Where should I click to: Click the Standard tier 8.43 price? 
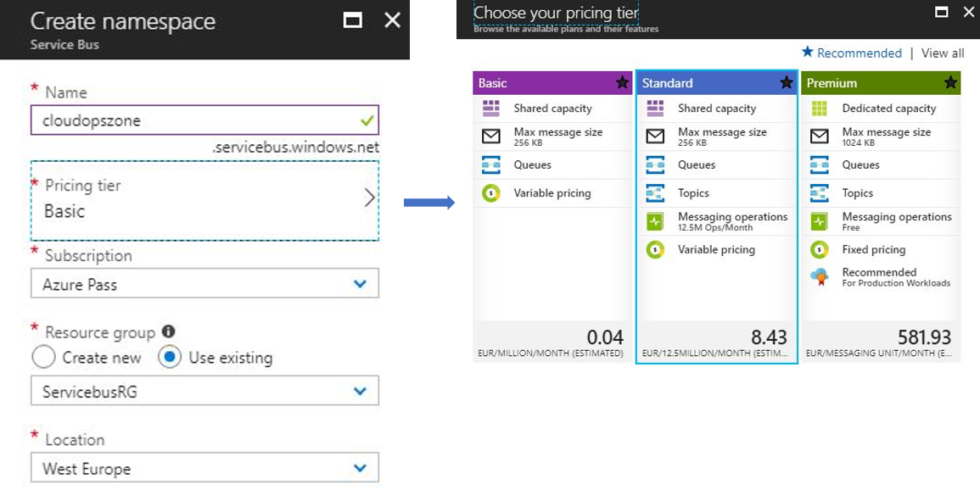click(769, 337)
